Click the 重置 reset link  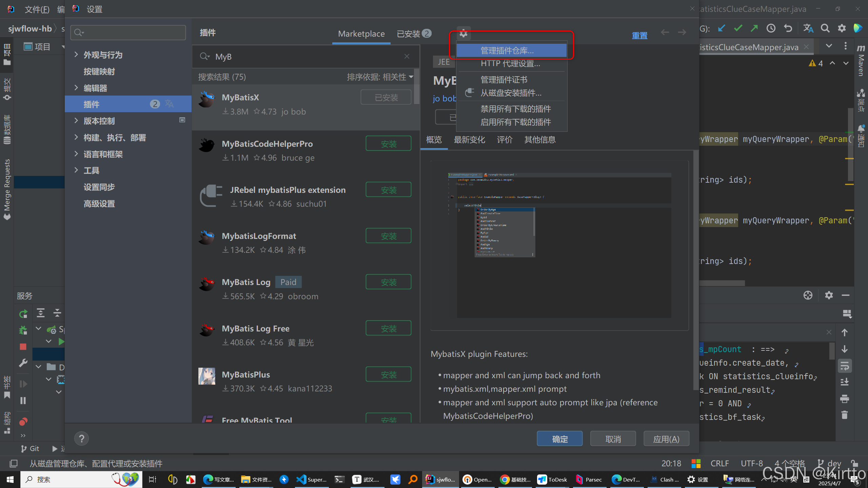[639, 35]
